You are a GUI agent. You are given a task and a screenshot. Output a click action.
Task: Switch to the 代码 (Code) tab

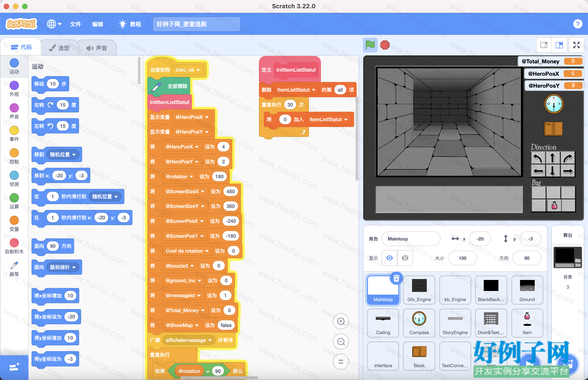21,47
